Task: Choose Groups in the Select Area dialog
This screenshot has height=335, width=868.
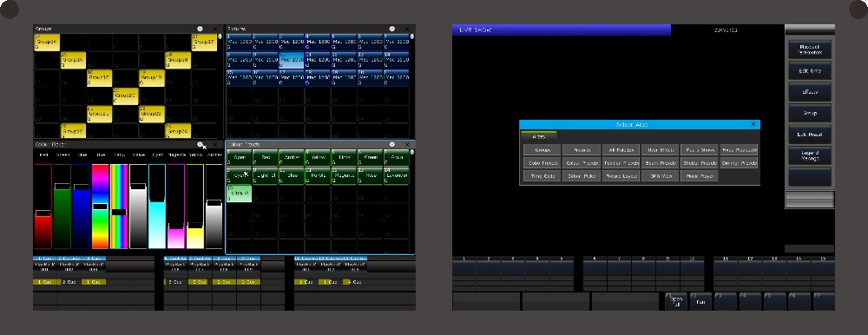Action: [x=542, y=150]
